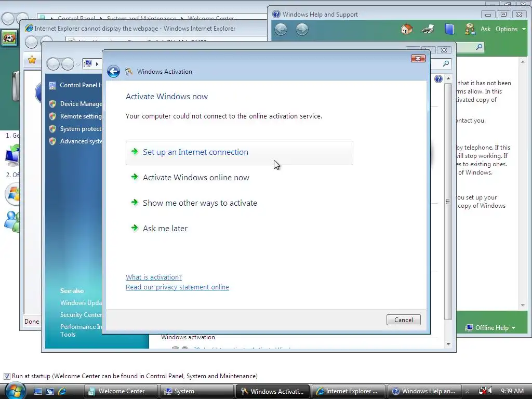Click Home icon in Windows Help and Support
Viewport: 532px width, 399px height.
tap(406, 29)
